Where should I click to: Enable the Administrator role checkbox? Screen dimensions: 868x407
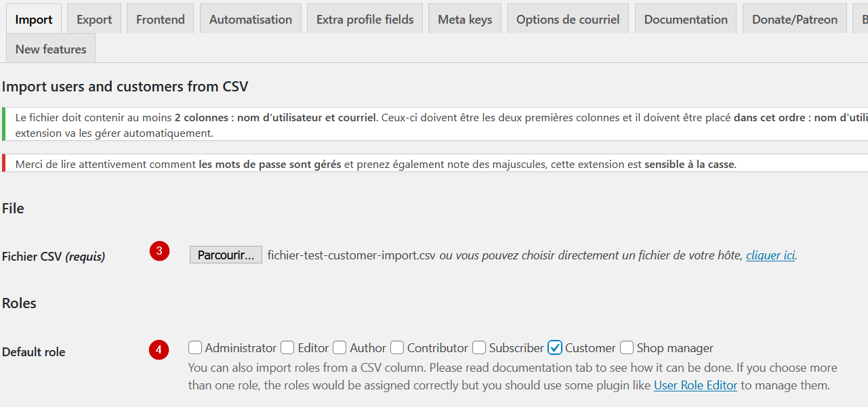tap(195, 347)
